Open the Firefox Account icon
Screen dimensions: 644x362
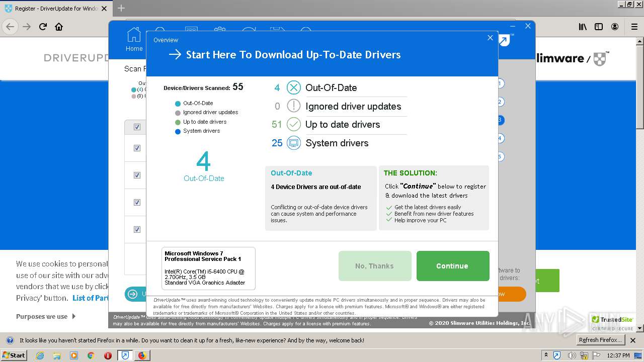tap(615, 27)
